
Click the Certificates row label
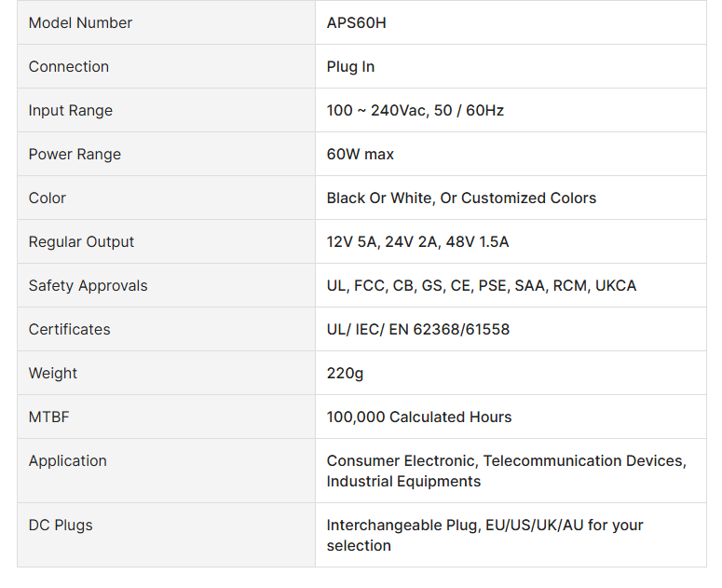[69, 329]
